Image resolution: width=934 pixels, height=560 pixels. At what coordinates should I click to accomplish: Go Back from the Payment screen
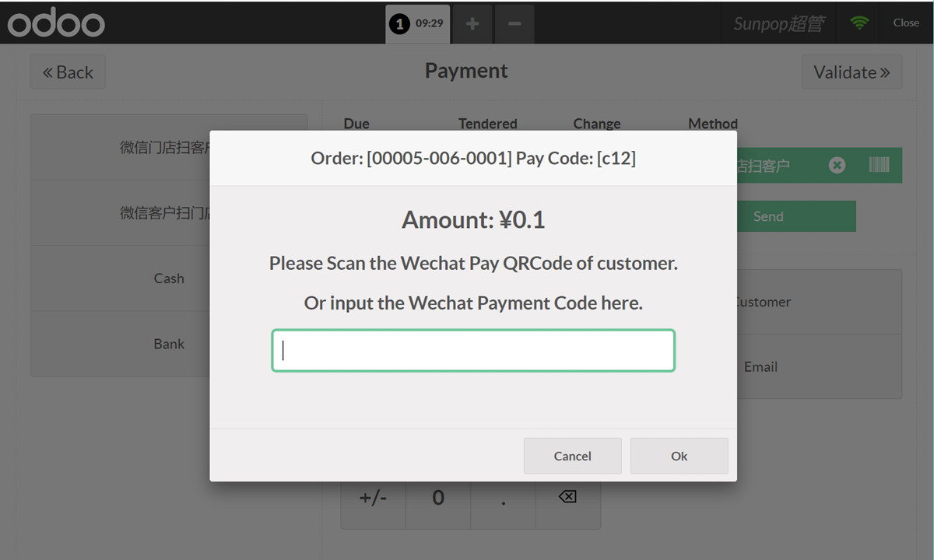point(68,72)
